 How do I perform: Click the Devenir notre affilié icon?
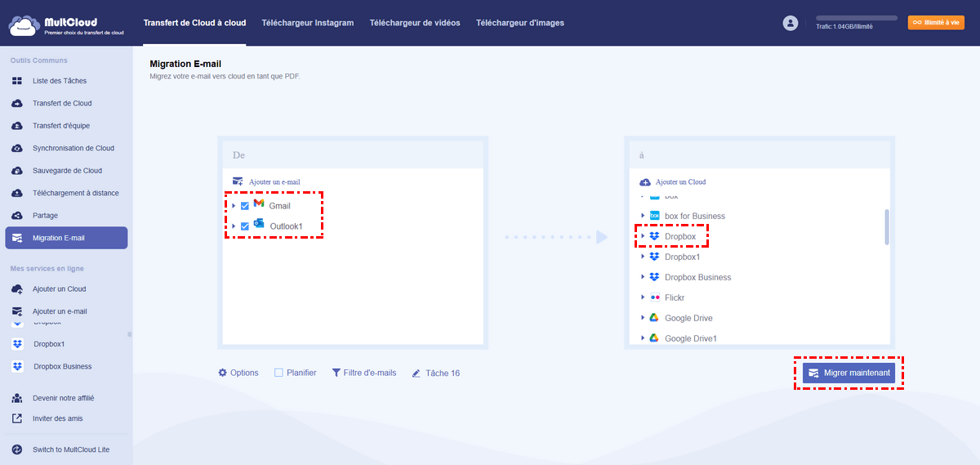click(x=17, y=398)
